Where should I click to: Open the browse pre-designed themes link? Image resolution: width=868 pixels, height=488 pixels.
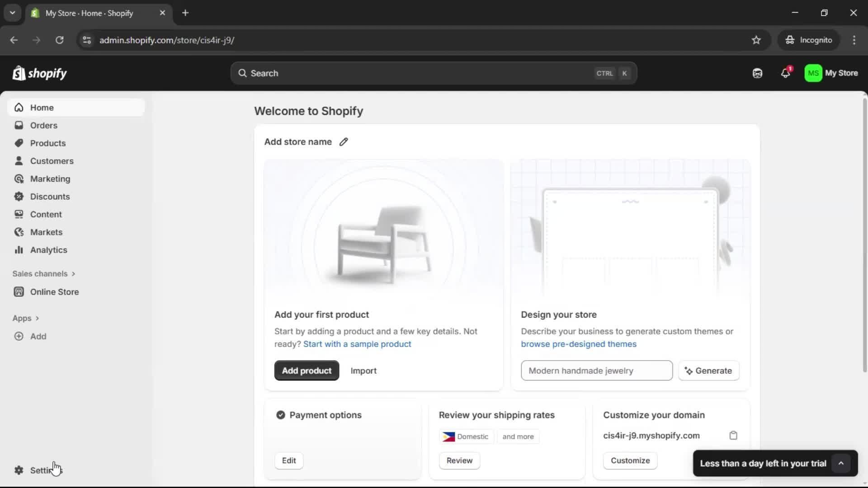[578, 344]
